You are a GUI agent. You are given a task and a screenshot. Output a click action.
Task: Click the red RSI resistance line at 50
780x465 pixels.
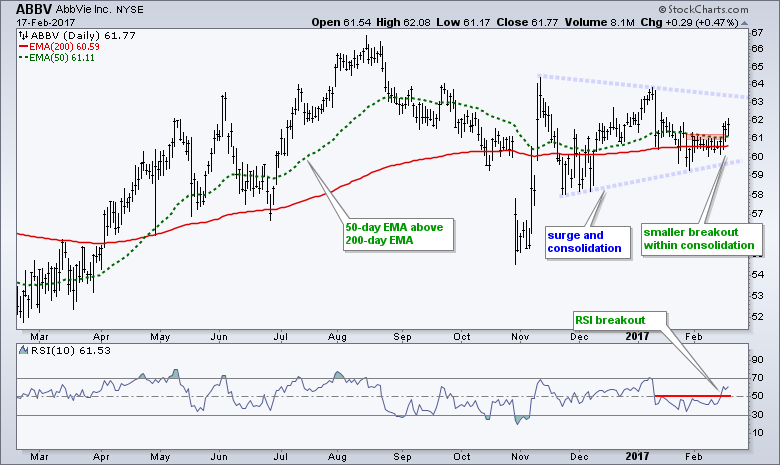click(x=692, y=396)
